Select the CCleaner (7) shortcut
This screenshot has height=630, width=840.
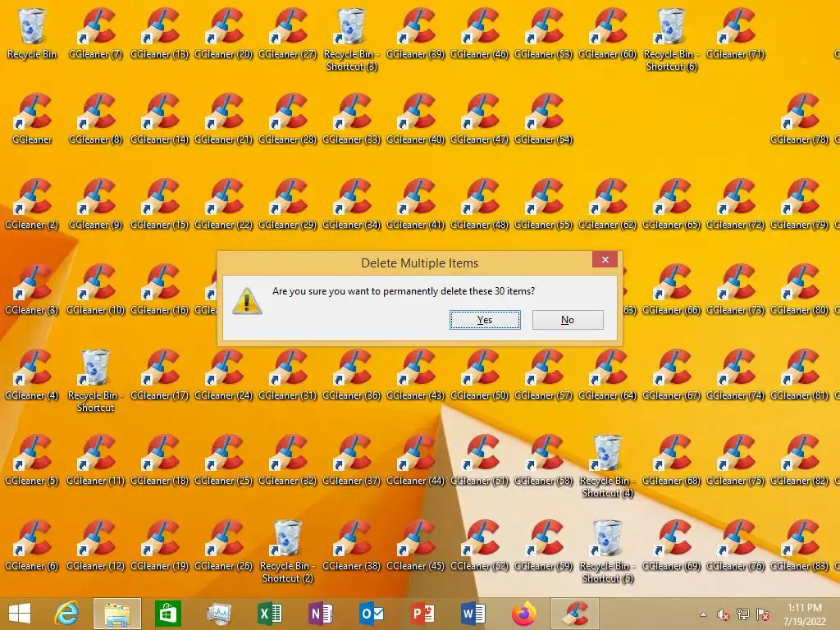coord(96,33)
